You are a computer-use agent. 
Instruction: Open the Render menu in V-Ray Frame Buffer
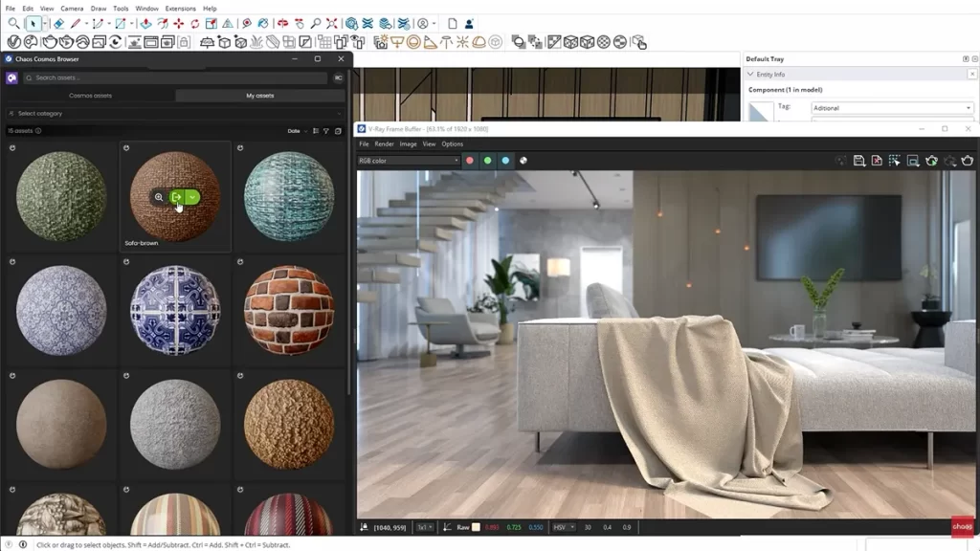pos(385,144)
